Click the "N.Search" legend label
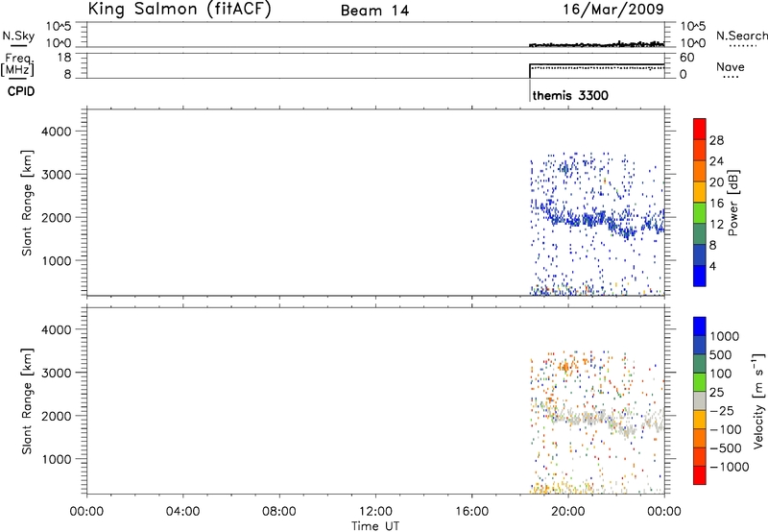The image size is (768, 532). point(741,36)
